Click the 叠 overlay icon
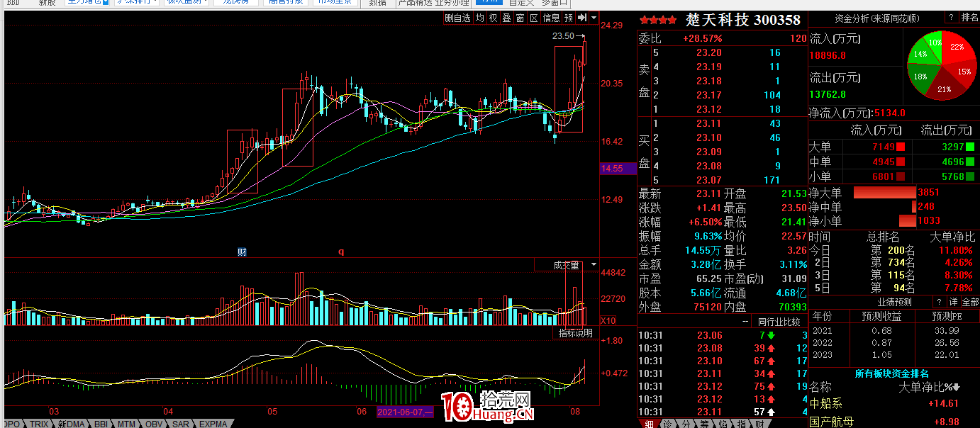The width and height of the screenshot is (980, 428). coord(506,18)
